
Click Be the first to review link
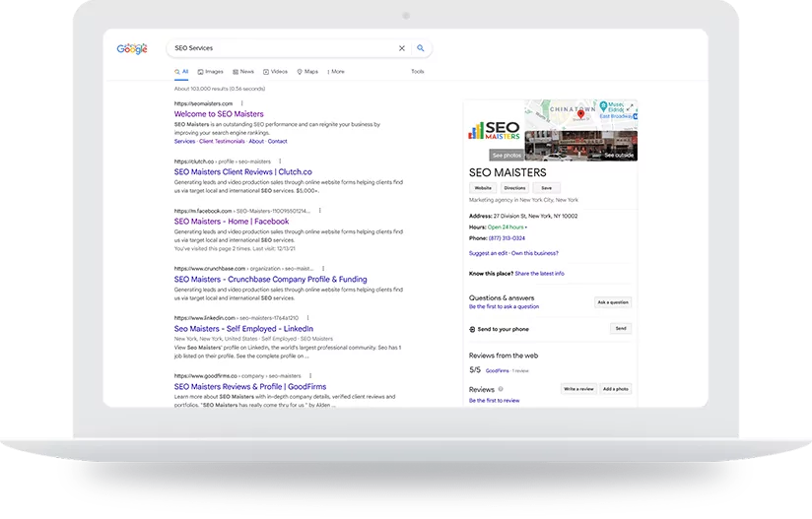(494, 401)
